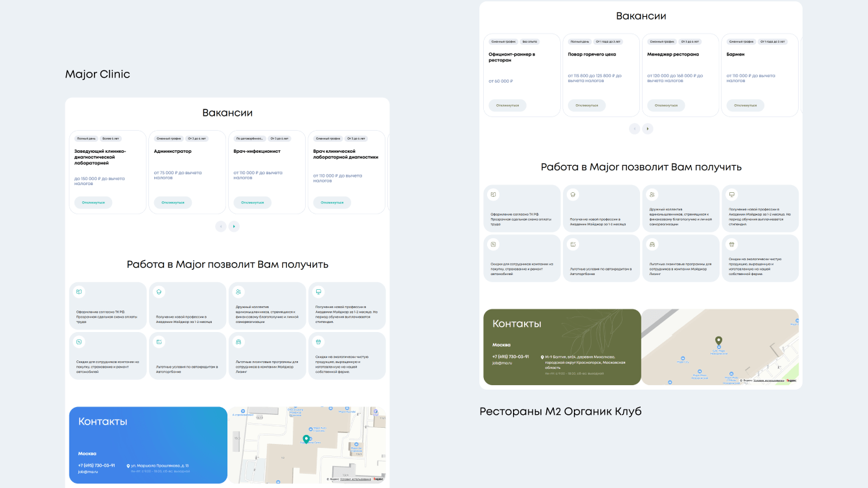This screenshot has height=488, width=868.
Task: Apply to the Официант-раннер в ресторан vacancy
Action: (x=507, y=105)
